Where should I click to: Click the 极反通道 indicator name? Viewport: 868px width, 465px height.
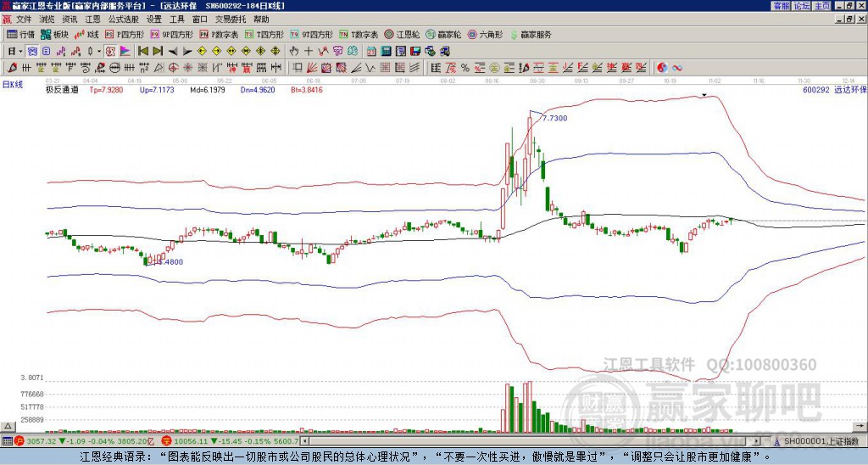[62, 89]
